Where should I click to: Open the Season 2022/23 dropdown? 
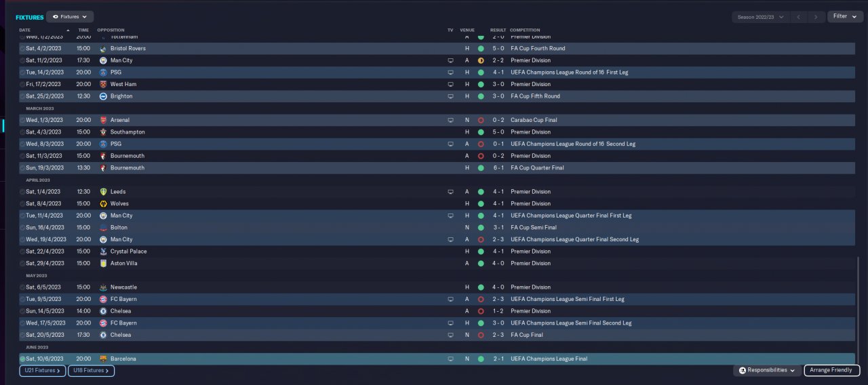760,17
